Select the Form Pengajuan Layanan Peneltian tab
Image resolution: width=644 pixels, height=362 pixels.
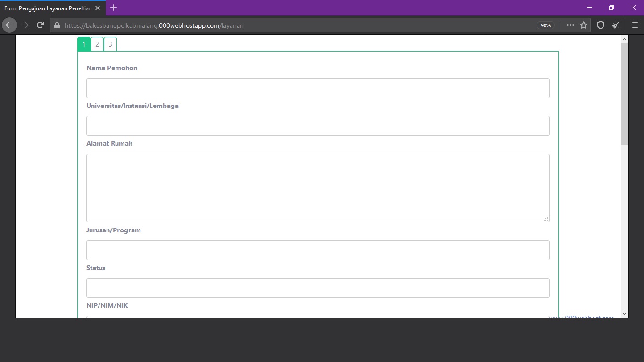pos(53,8)
